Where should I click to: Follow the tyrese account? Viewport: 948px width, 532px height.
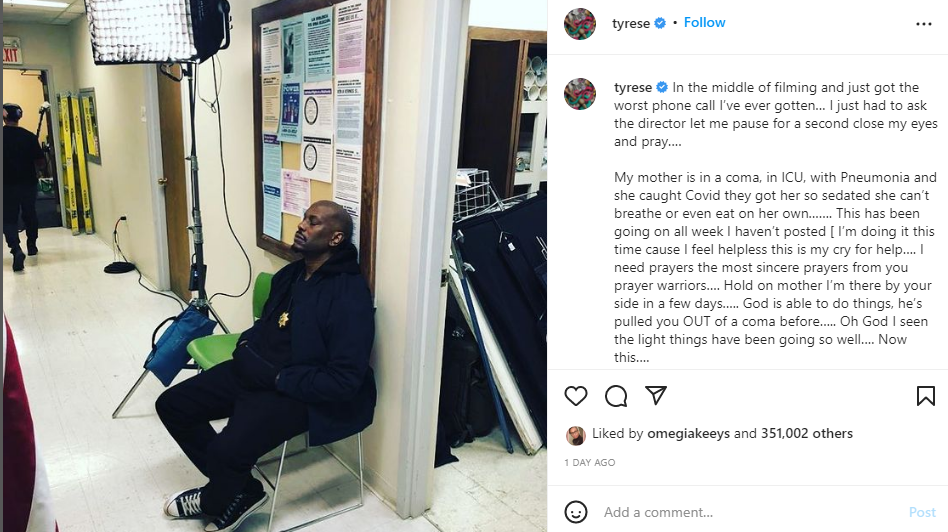pos(704,22)
